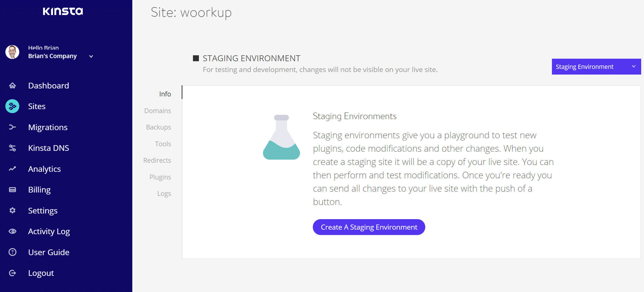Click the Activity Log eye icon
644x292 pixels.
(x=12, y=231)
